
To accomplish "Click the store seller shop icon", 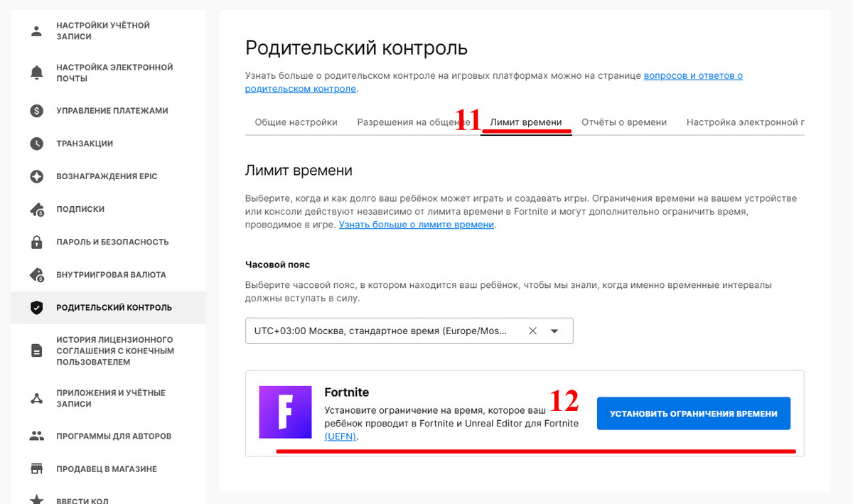I will (x=36, y=468).
